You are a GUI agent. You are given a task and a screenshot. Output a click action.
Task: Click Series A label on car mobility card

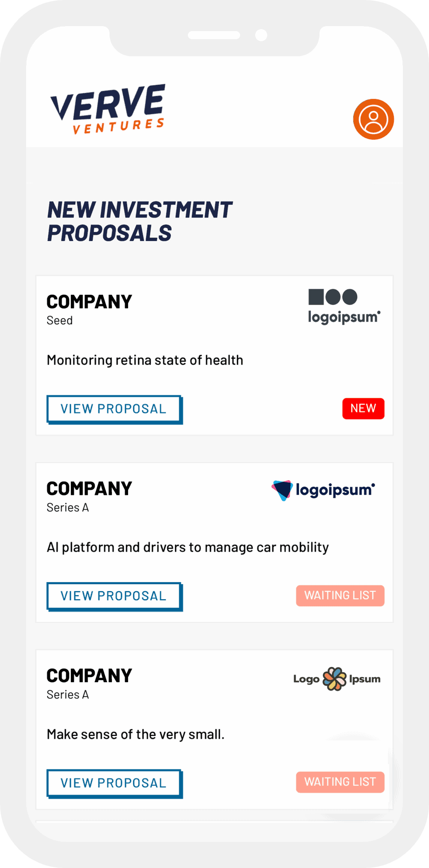click(x=68, y=507)
